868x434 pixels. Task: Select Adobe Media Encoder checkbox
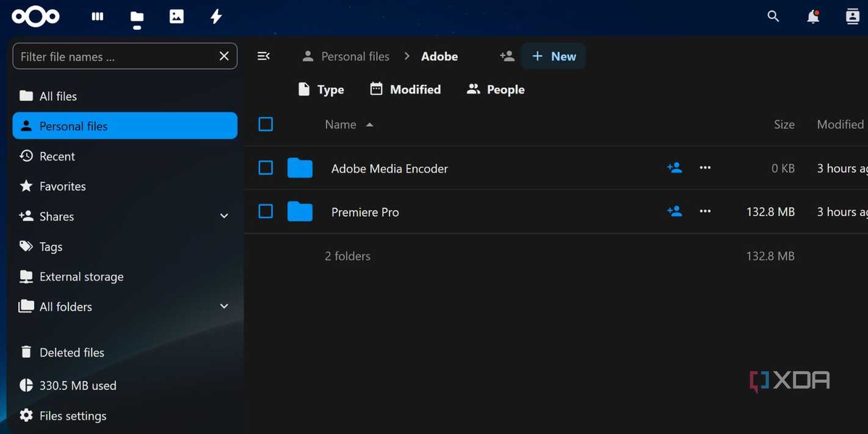click(x=266, y=168)
